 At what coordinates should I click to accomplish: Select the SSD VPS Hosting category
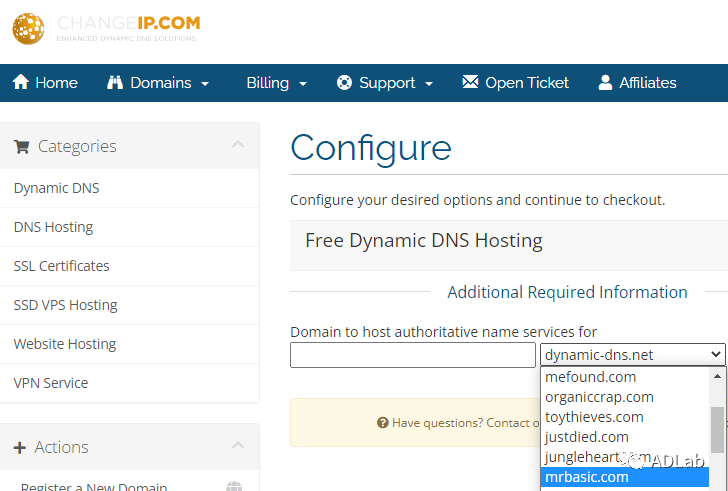pos(65,305)
